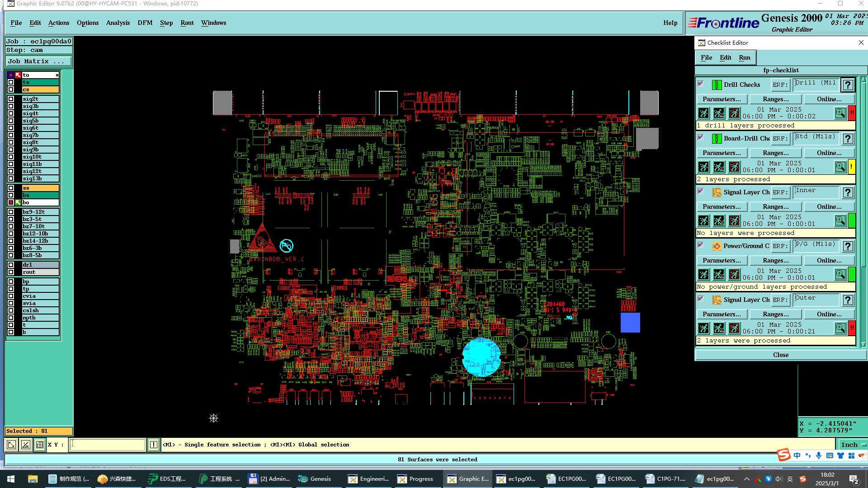Click grid snap icon beside XY field
Viewport: 868px width, 488px height.
(x=40, y=445)
